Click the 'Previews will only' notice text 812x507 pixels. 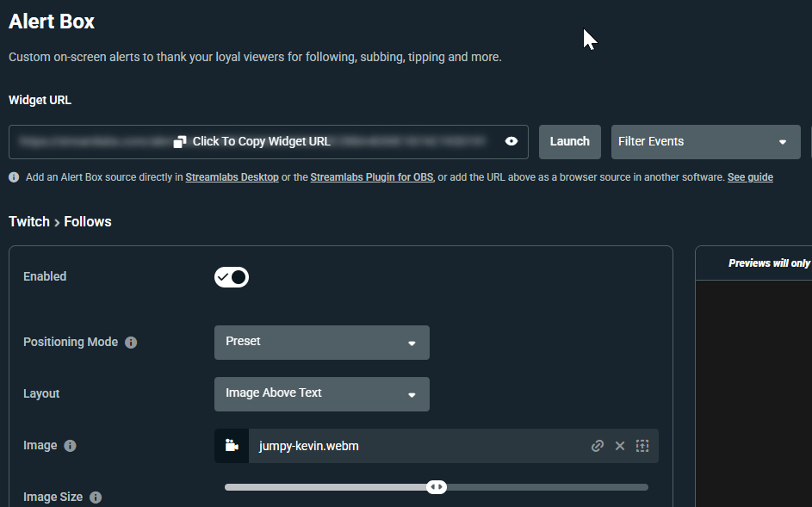[x=769, y=263]
